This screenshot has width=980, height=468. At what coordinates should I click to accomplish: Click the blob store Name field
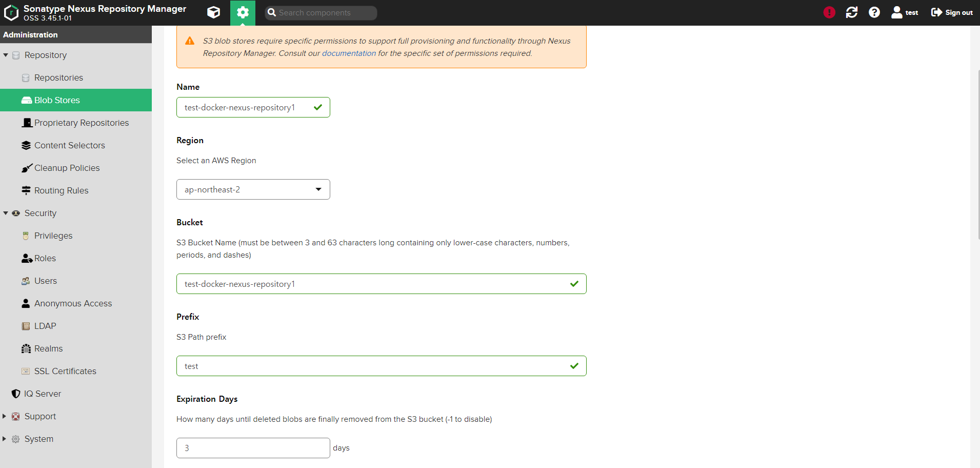(x=253, y=107)
